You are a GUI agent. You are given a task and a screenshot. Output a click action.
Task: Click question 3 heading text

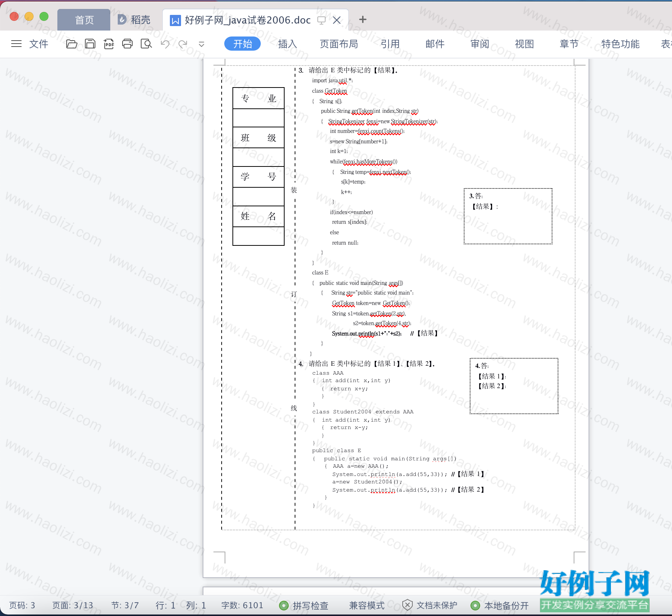tap(348, 70)
